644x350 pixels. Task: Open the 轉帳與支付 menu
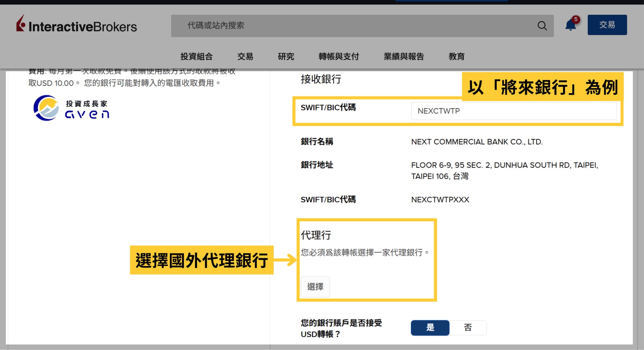339,56
